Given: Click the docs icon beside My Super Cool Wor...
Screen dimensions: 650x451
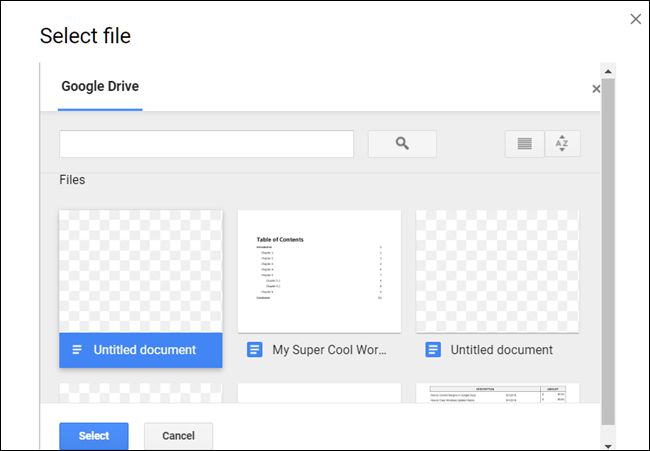Looking at the screenshot, I should coord(255,349).
